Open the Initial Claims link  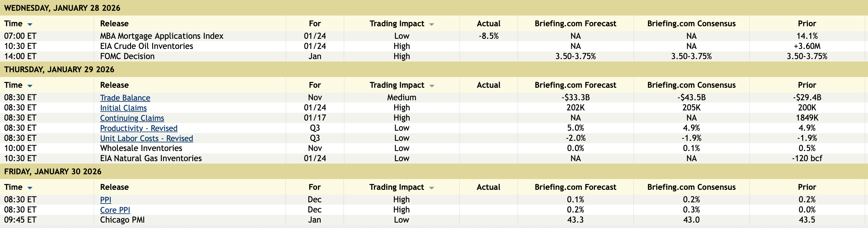pos(123,108)
